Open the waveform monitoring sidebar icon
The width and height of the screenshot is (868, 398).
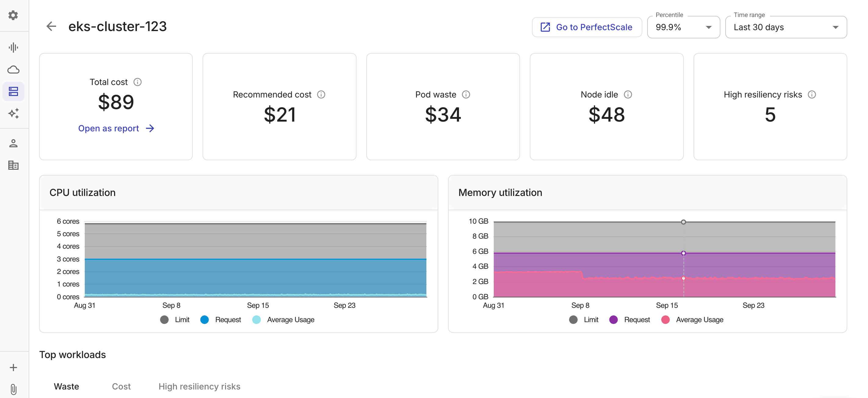tap(13, 48)
